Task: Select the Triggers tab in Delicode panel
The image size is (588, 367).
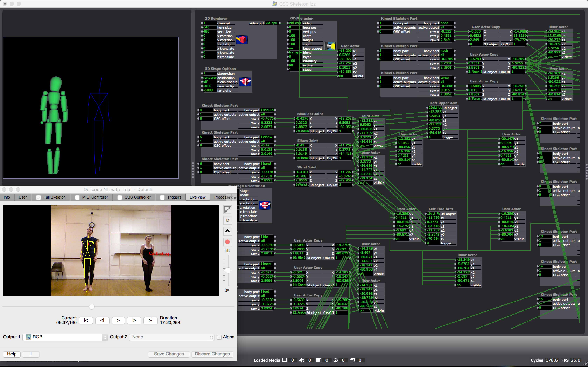Action: click(174, 197)
